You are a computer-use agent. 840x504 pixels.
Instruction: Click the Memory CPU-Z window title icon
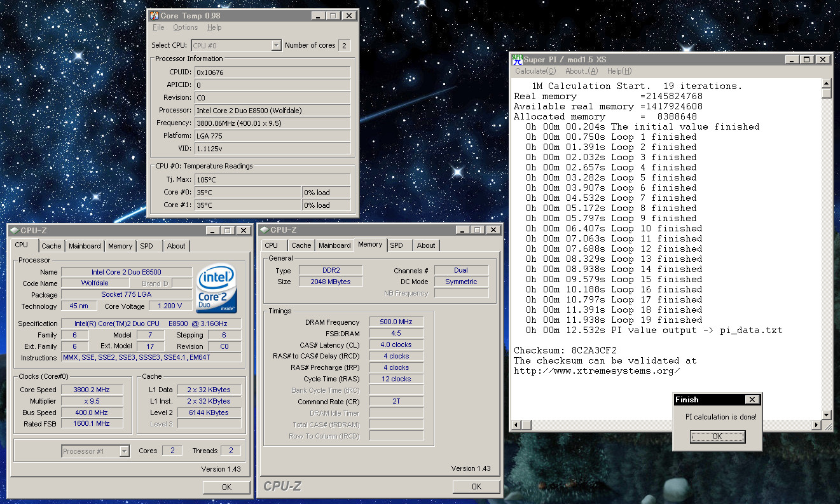(x=264, y=230)
